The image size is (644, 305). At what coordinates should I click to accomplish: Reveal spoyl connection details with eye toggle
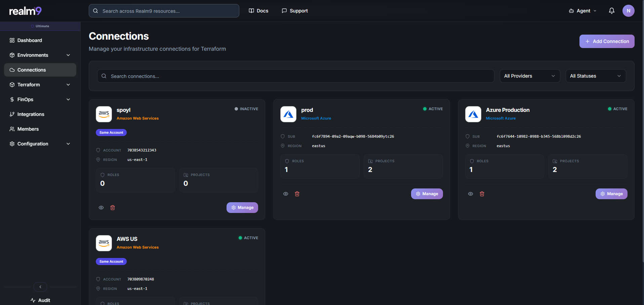coord(101,208)
